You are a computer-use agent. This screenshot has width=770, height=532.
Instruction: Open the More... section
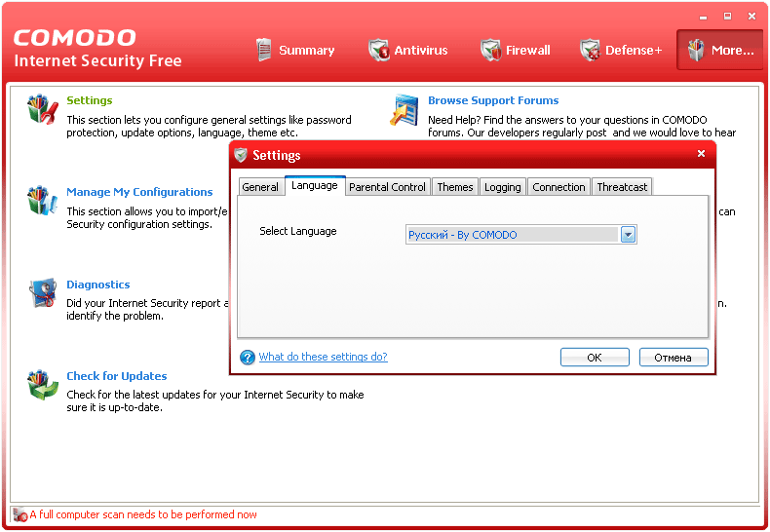coord(720,50)
